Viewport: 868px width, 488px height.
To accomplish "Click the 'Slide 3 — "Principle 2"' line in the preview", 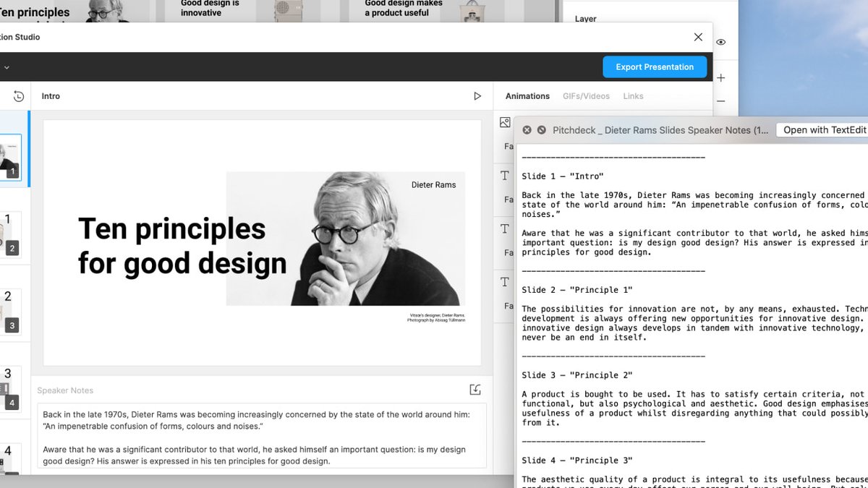I will tap(576, 375).
